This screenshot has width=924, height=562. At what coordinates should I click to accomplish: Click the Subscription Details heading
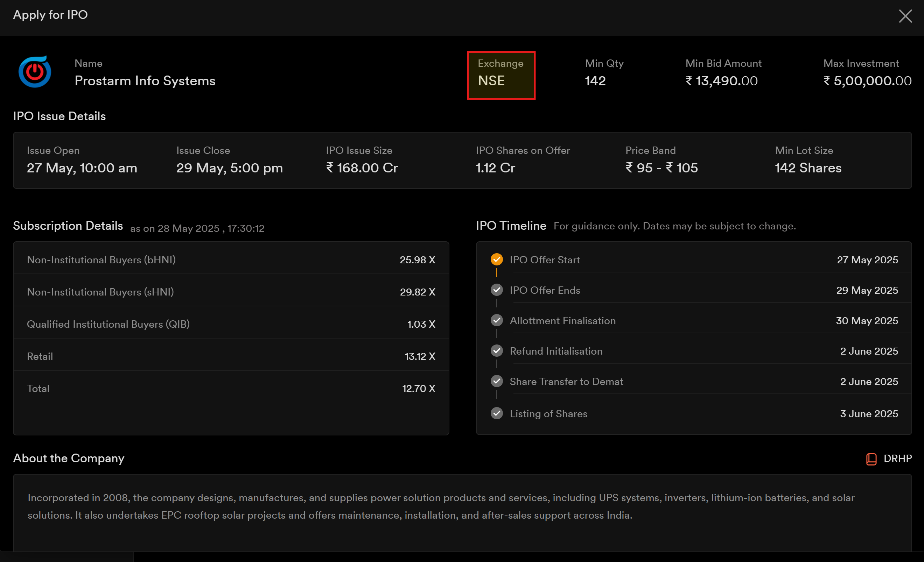(68, 226)
